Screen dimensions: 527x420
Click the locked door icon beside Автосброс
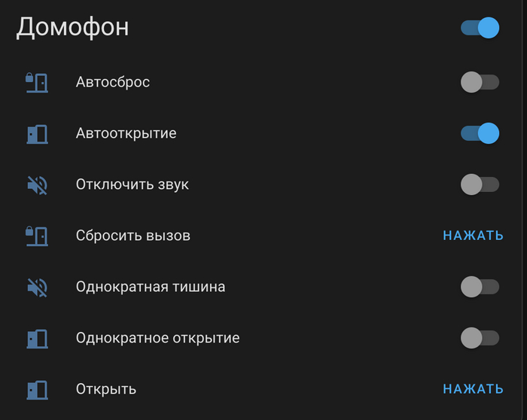pyautogui.click(x=37, y=82)
